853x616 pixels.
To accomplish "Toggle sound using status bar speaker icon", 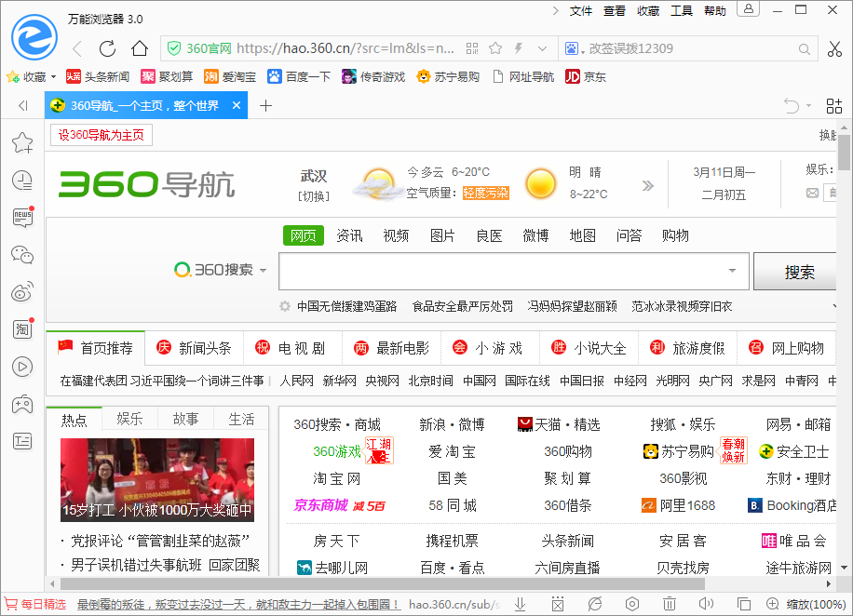I will [707, 604].
